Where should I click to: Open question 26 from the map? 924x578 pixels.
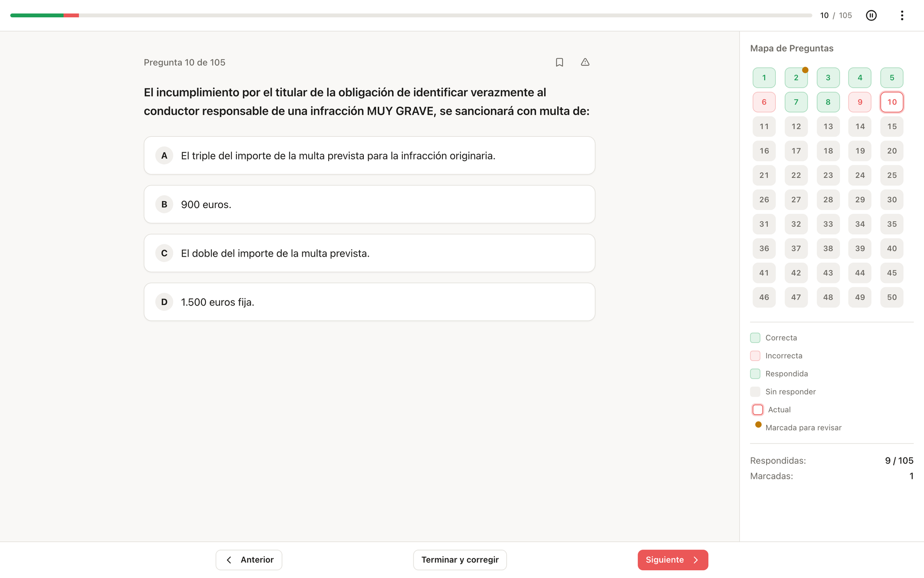tap(764, 199)
